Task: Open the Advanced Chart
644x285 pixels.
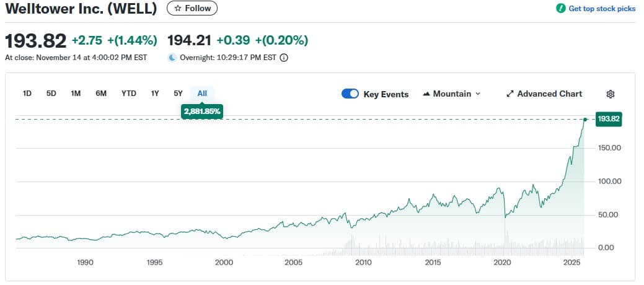Action: (544, 94)
